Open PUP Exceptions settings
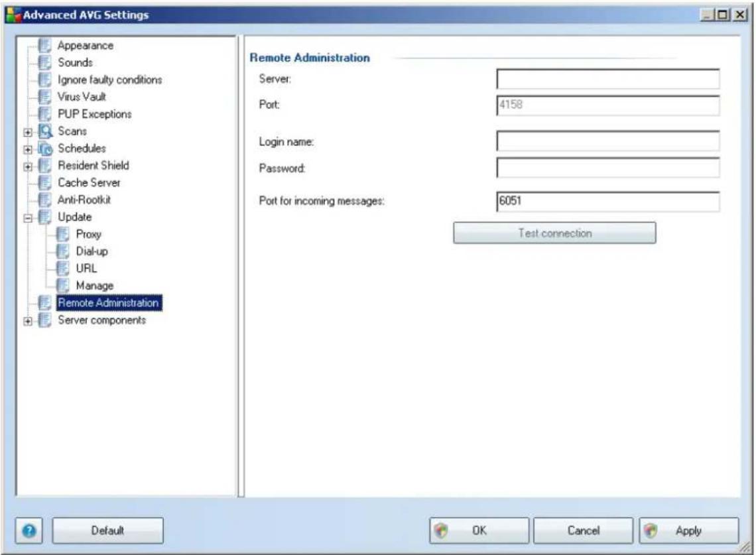Image resolution: width=756 pixels, height=555 pixels. click(x=94, y=114)
